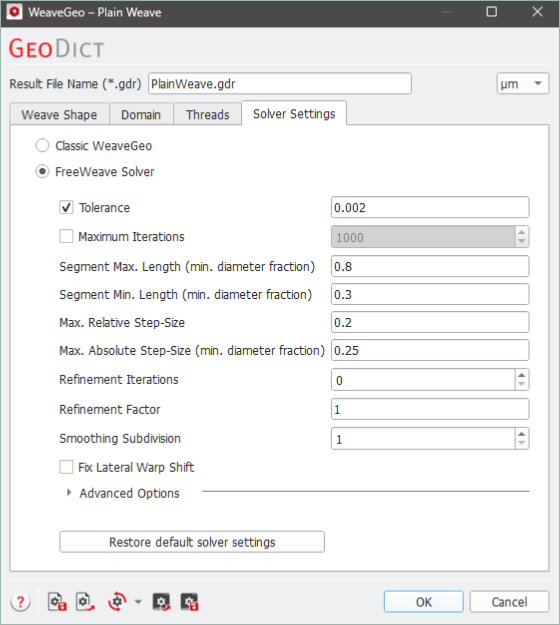This screenshot has width=560, height=625.
Task: Select the Classic WeaveGeo radio button
Action: (x=42, y=145)
